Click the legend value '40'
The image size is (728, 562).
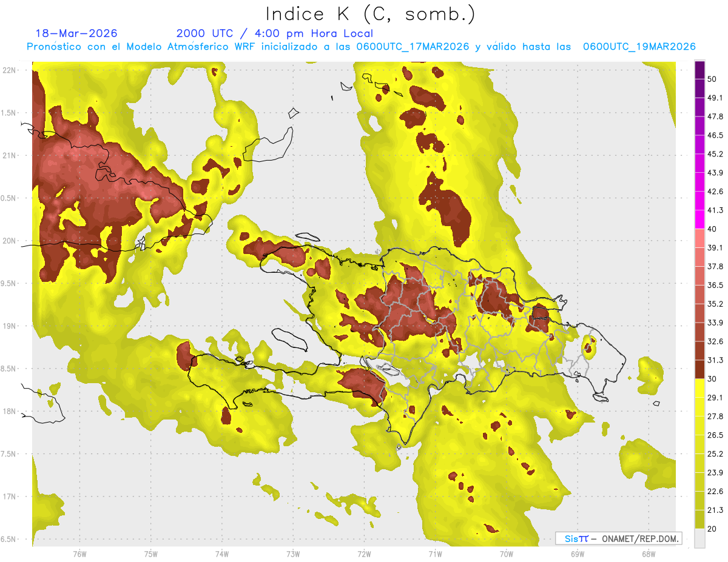coord(712,229)
